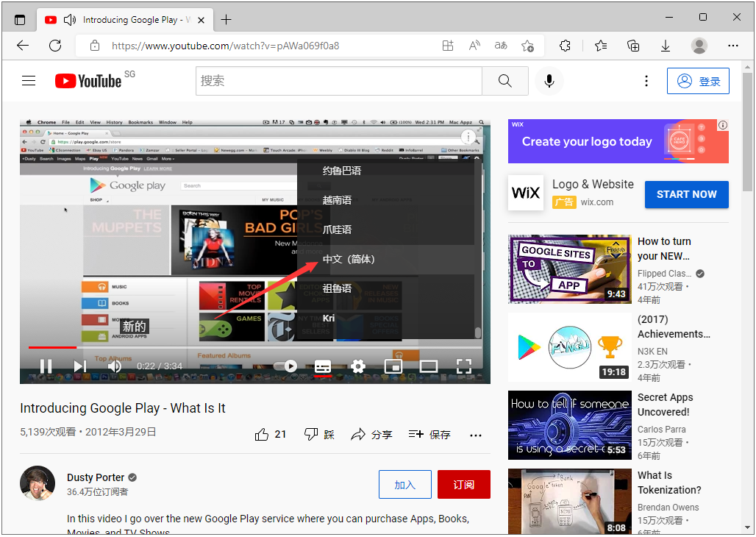The image size is (756, 537).
Task: Open the Collections panel
Action: coord(633,46)
